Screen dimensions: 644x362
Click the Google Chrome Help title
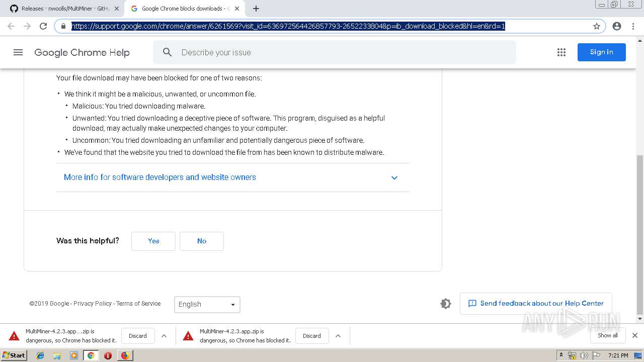[x=82, y=52]
